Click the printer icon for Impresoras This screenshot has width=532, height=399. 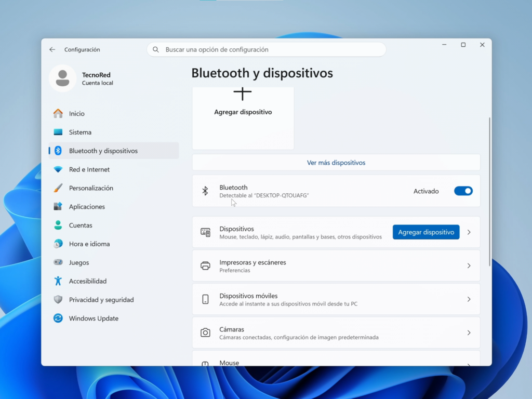point(205,265)
